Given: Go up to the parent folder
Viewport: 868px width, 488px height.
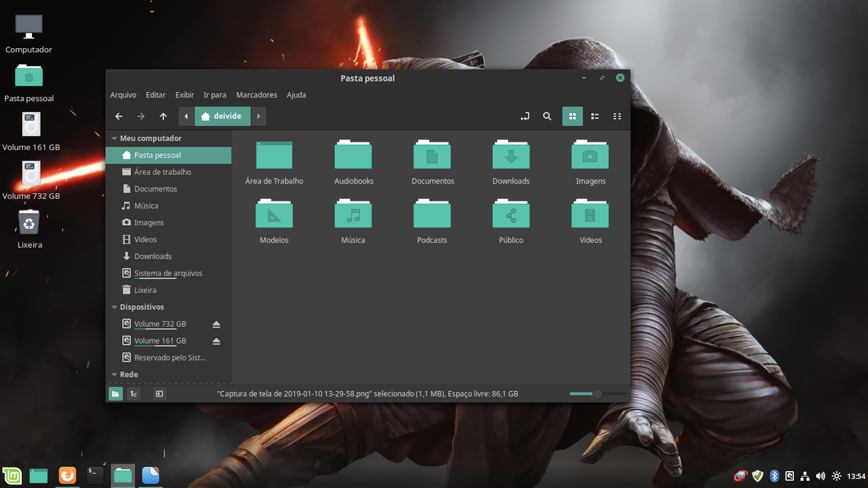Looking at the screenshot, I should (x=163, y=117).
